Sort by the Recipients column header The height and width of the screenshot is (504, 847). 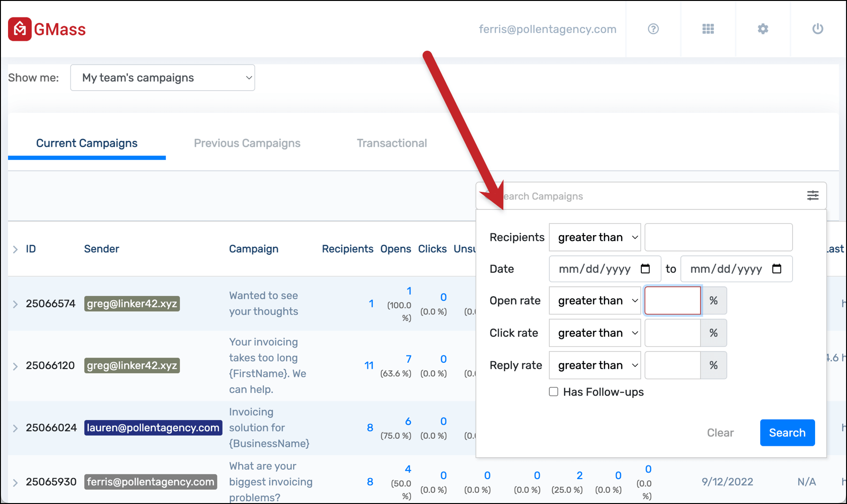click(x=347, y=249)
